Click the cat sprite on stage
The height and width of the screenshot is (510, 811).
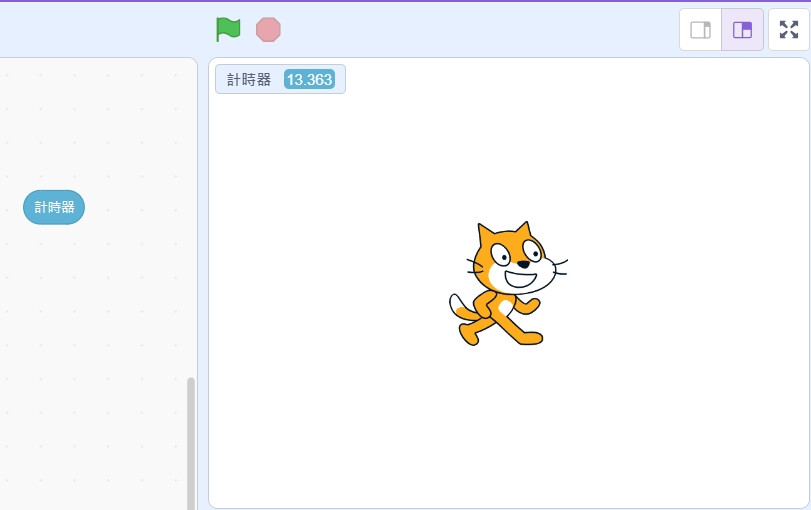coord(508,283)
